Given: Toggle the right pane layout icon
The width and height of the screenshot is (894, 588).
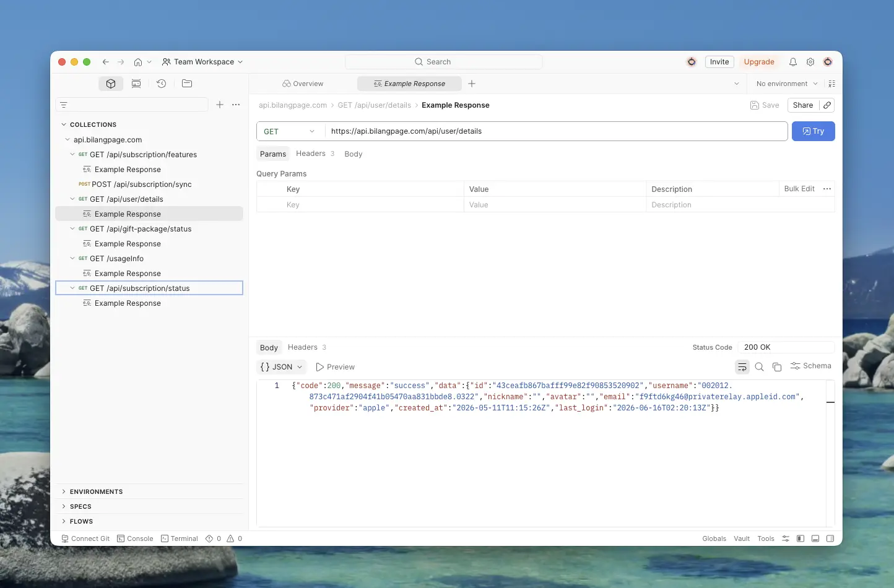Looking at the screenshot, I should pos(830,538).
